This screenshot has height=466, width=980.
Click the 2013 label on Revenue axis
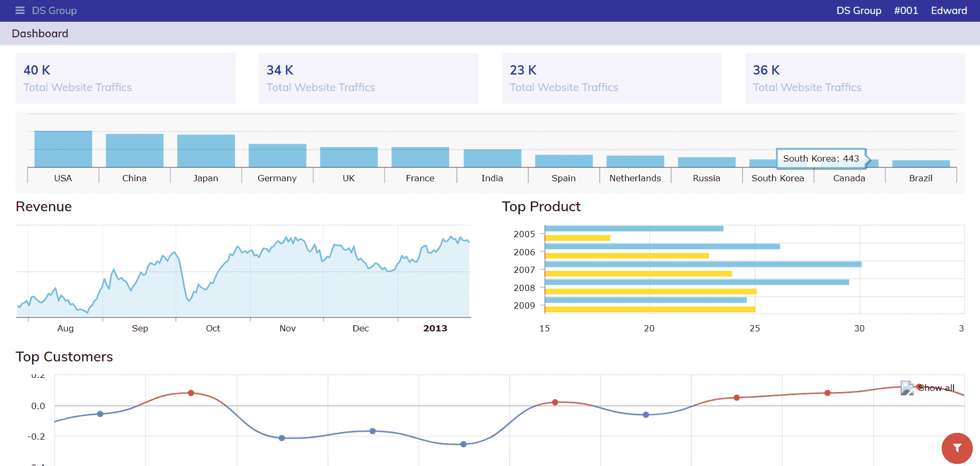pyautogui.click(x=435, y=328)
